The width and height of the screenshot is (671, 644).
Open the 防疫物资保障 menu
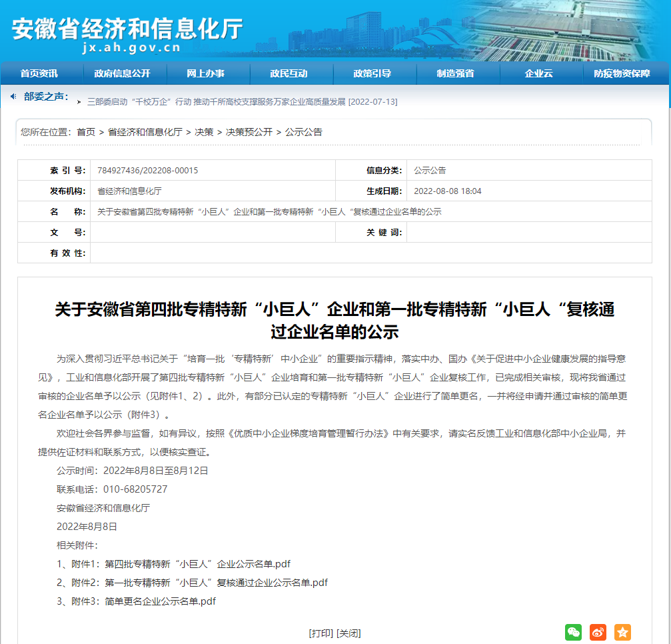click(x=622, y=73)
